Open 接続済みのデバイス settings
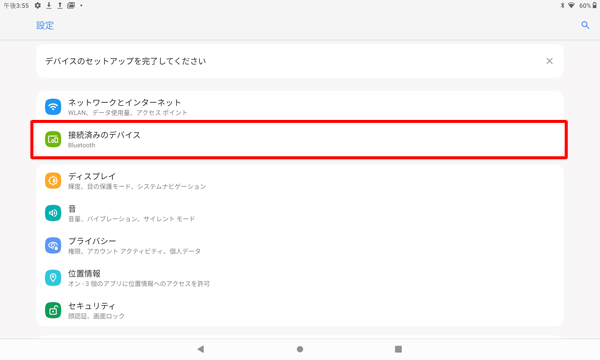This screenshot has width=600, height=360. pyautogui.click(x=300, y=139)
